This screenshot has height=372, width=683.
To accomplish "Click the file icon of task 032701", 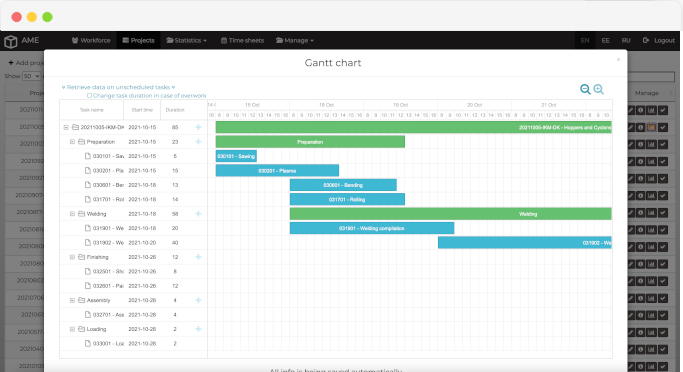I will [88, 315].
